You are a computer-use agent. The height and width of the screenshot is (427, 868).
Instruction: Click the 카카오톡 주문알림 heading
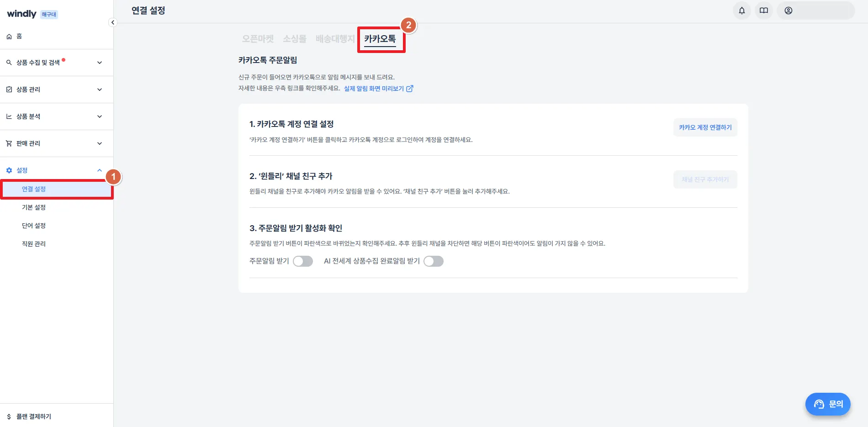pyautogui.click(x=268, y=60)
